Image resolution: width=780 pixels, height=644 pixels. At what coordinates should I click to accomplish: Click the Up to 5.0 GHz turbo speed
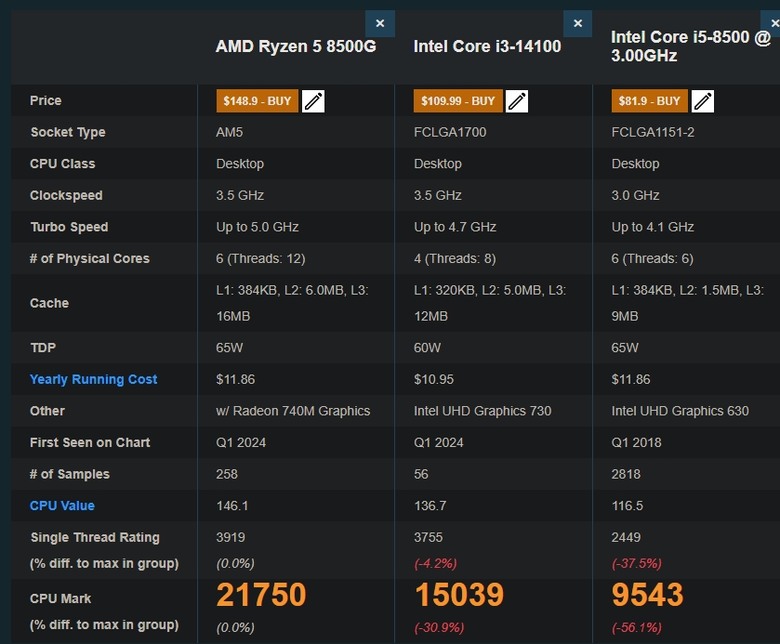coord(257,227)
